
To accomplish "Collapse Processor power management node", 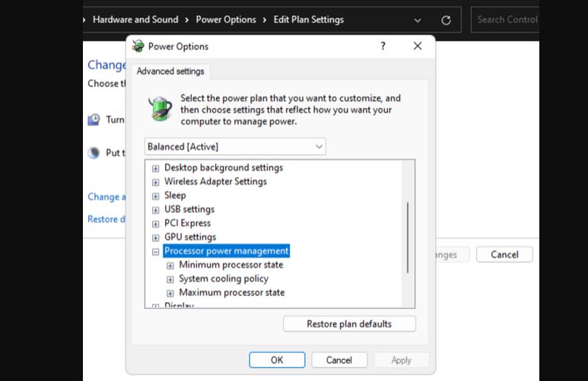I will point(155,252).
